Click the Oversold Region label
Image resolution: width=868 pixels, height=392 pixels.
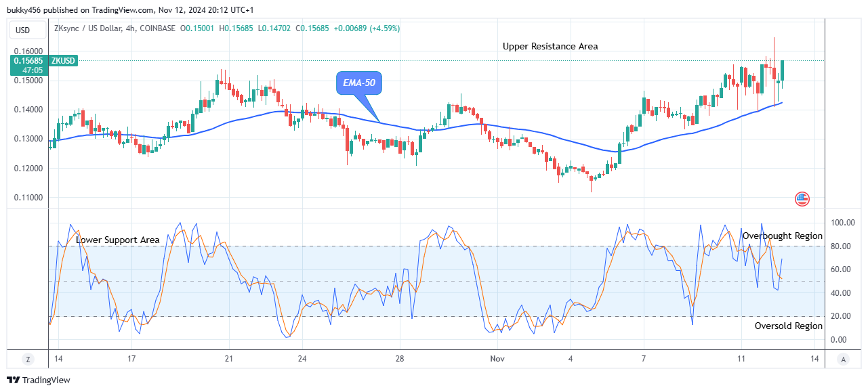[789, 326]
